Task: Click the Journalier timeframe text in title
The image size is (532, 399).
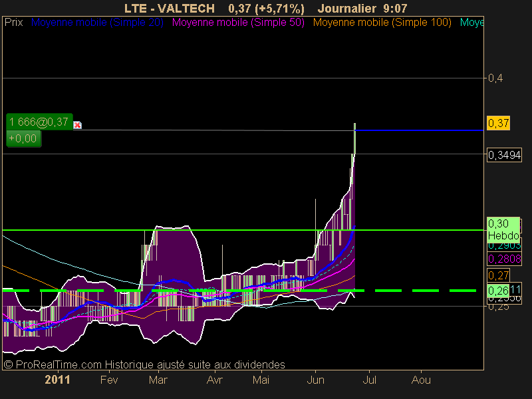Action: [347, 8]
